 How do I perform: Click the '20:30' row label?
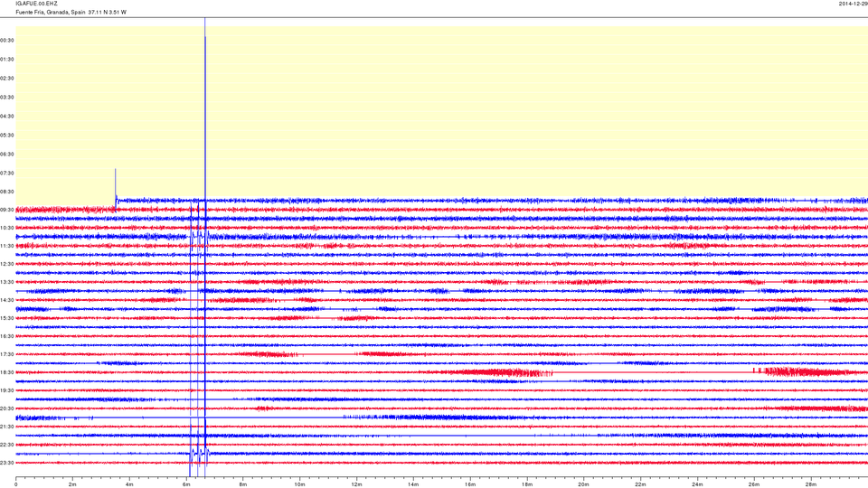7,408
